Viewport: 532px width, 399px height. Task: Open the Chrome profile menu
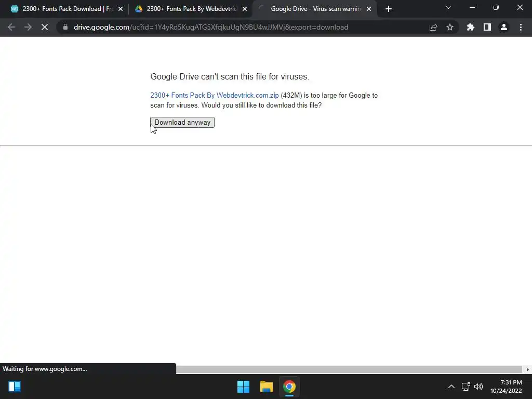click(x=504, y=27)
